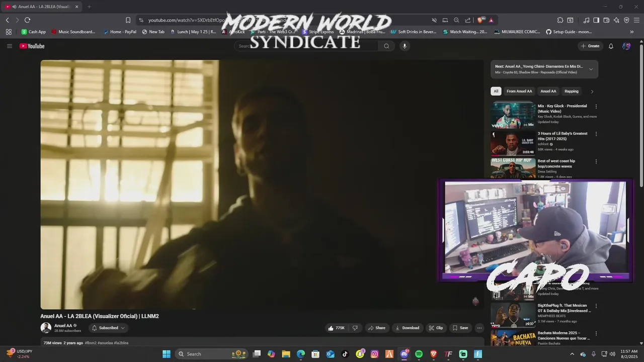Dislike the video
The height and width of the screenshot is (362, 644).
pyautogui.click(x=355, y=328)
